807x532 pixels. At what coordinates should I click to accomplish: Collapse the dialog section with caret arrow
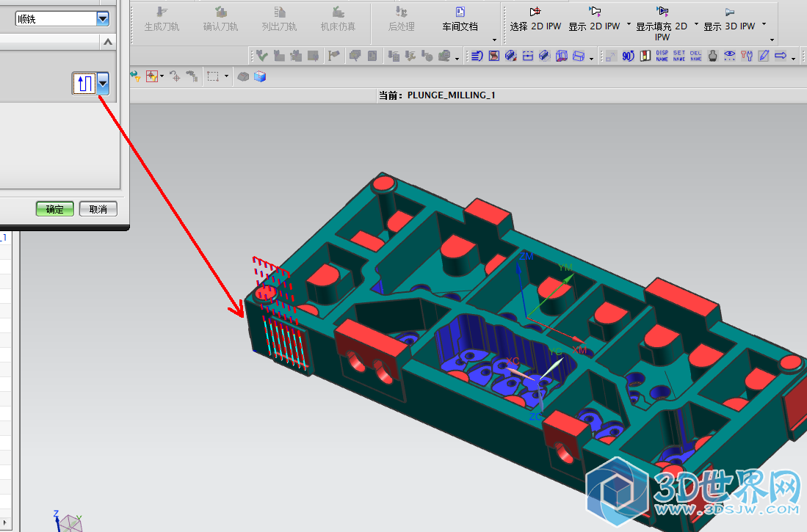107,43
